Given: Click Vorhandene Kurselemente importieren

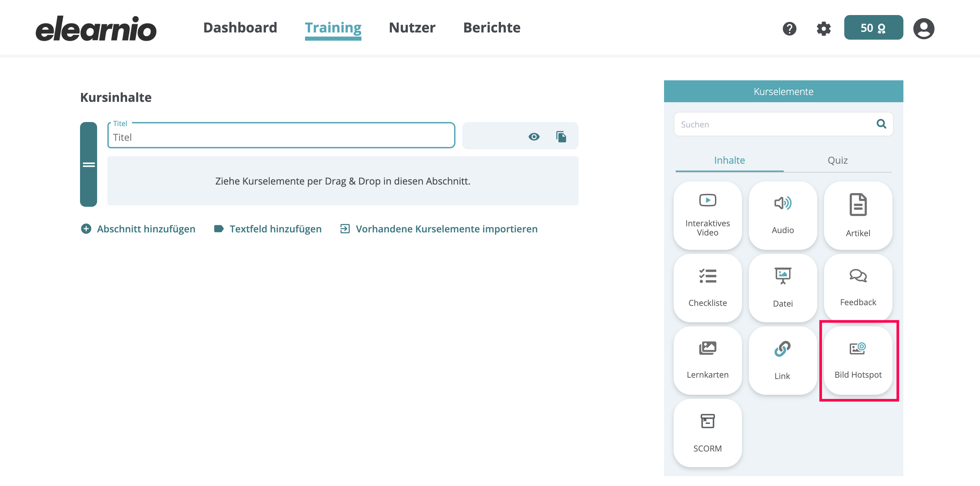Looking at the screenshot, I should click(447, 229).
